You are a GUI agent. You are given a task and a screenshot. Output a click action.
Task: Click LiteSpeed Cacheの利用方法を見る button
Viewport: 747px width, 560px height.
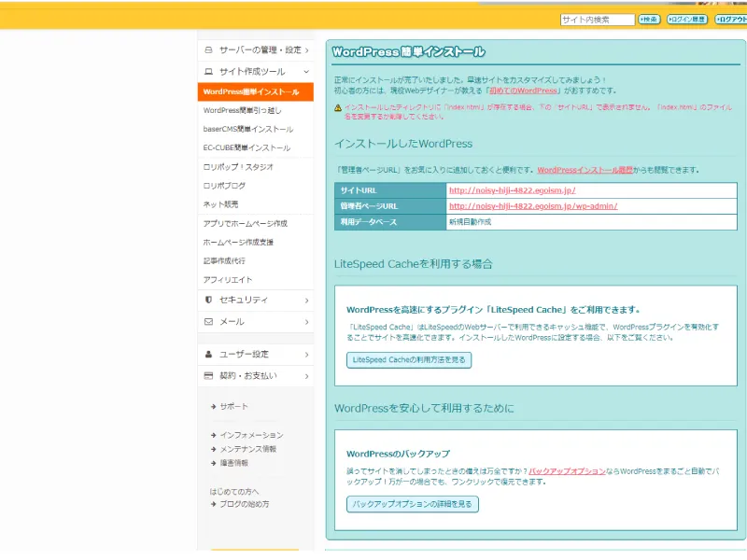(x=409, y=360)
